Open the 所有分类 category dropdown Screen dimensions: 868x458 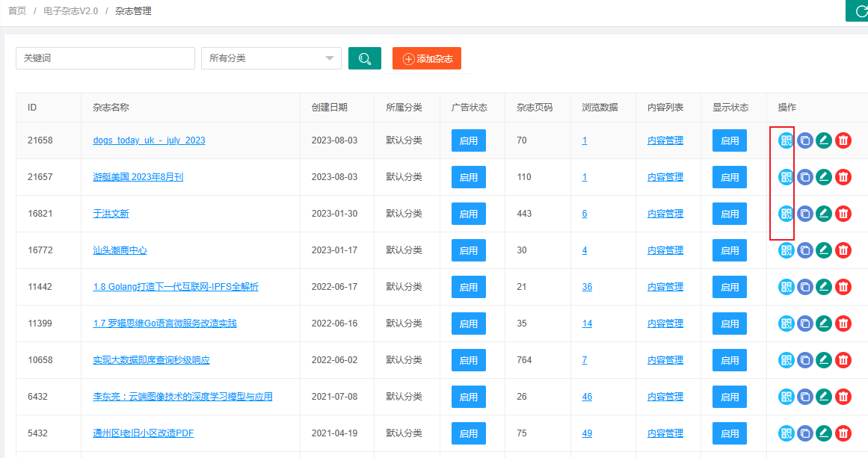(271, 58)
